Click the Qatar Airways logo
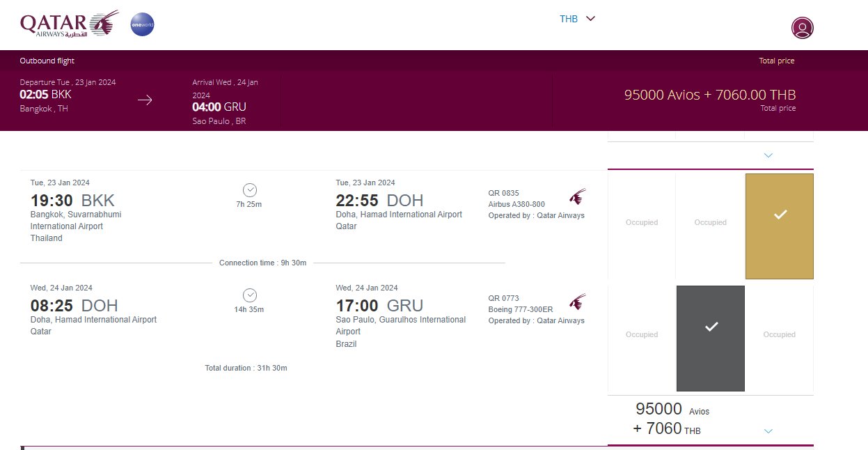 click(70, 24)
